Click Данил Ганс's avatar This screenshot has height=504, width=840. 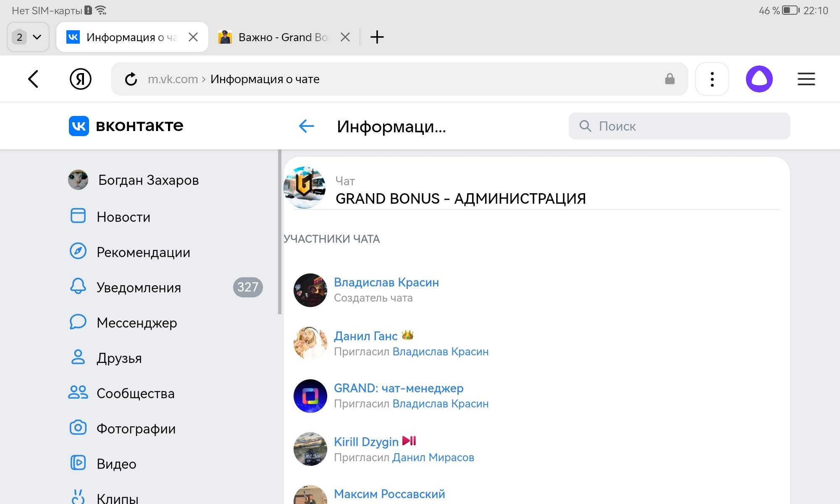pyautogui.click(x=310, y=343)
